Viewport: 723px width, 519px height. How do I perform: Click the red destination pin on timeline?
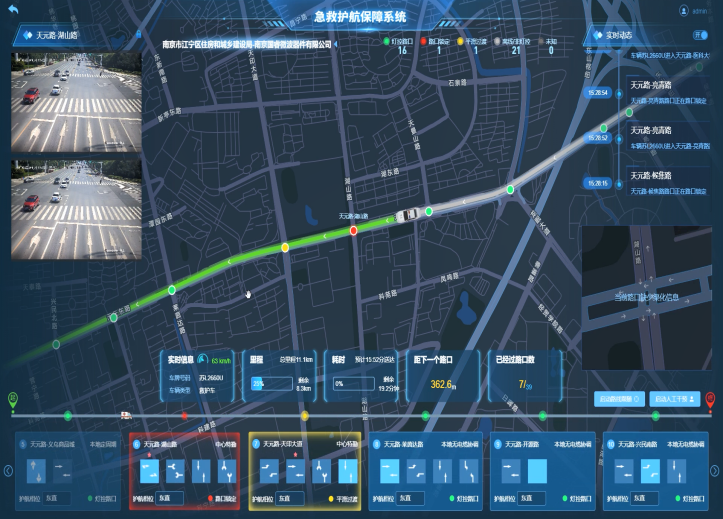(x=711, y=399)
